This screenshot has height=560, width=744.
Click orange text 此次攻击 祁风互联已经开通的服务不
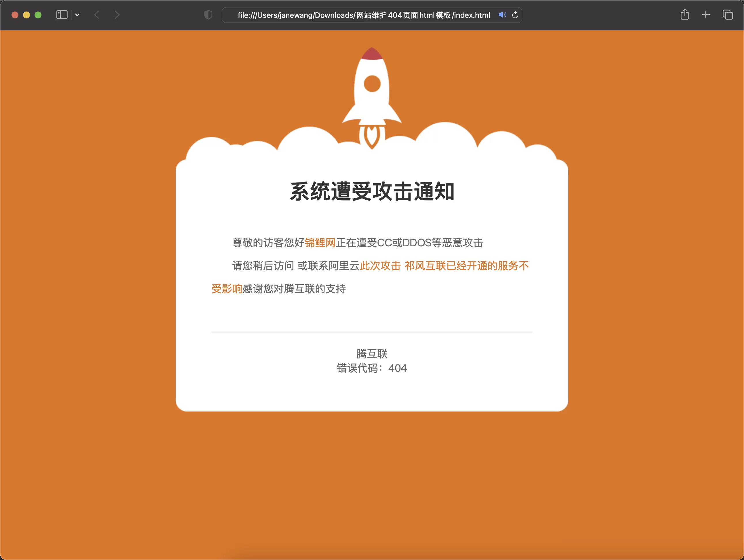444,266
